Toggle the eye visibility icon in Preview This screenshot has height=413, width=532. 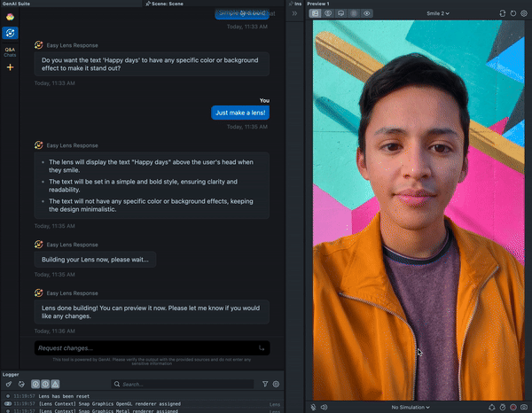[x=367, y=14]
